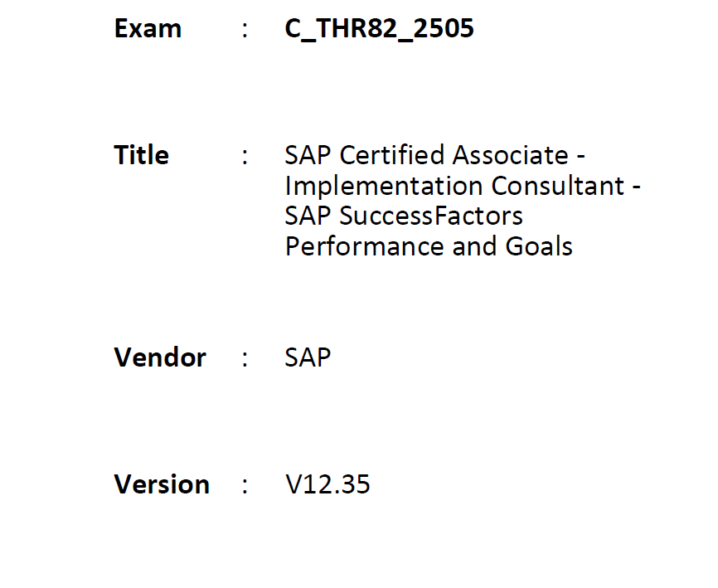Click the bold Vendor label
This screenshot has width=718, height=588.
160,357
